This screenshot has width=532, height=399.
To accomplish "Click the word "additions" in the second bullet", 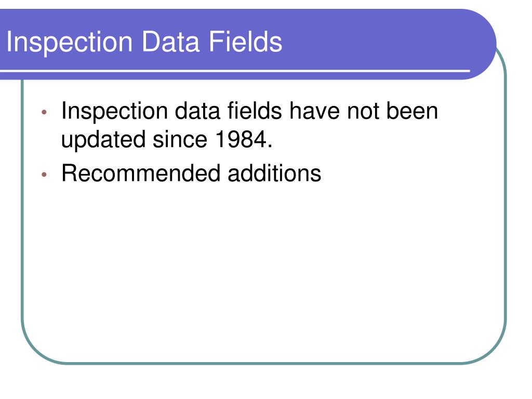I will pos(274,174).
